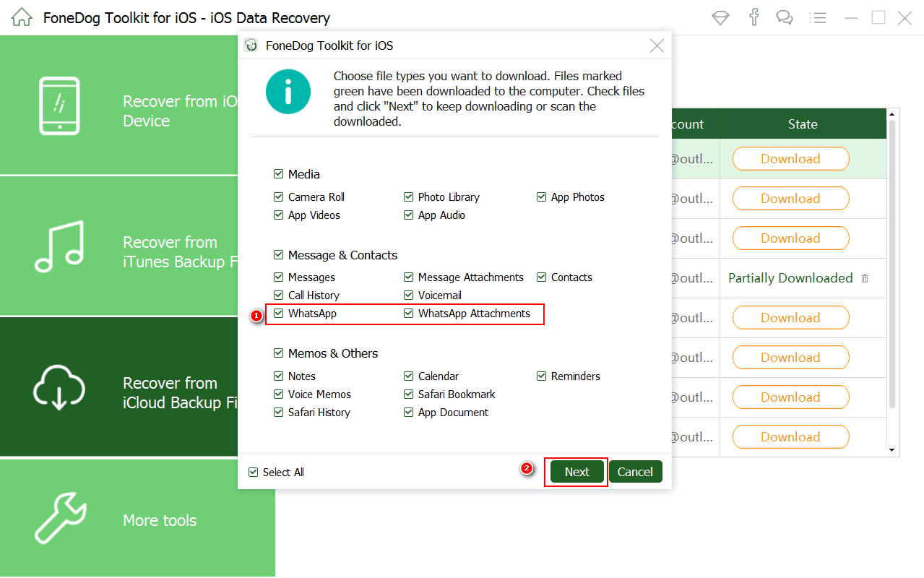The image size is (924, 578).
Task: Open the More tools sidebar tab
Action: pos(137,518)
